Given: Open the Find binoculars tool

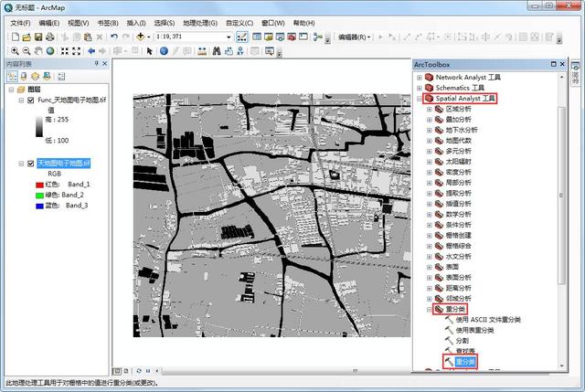Looking at the screenshot, I should click(x=217, y=51).
